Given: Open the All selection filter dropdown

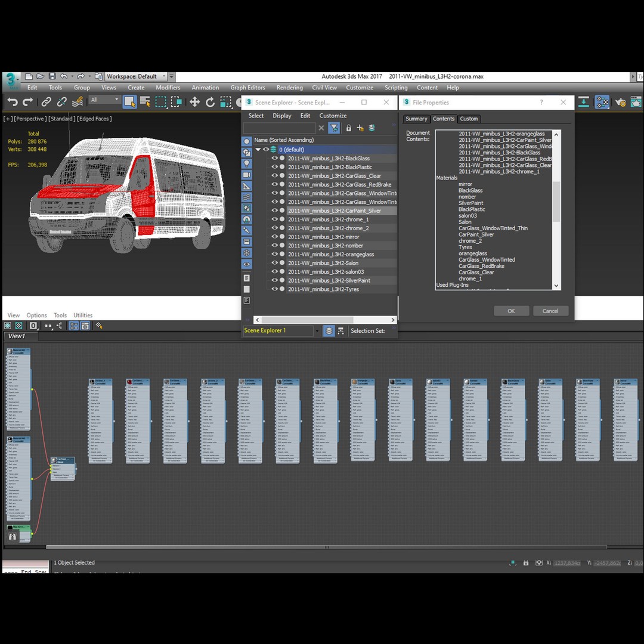Looking at the screenshot, I should click(105, 100).
